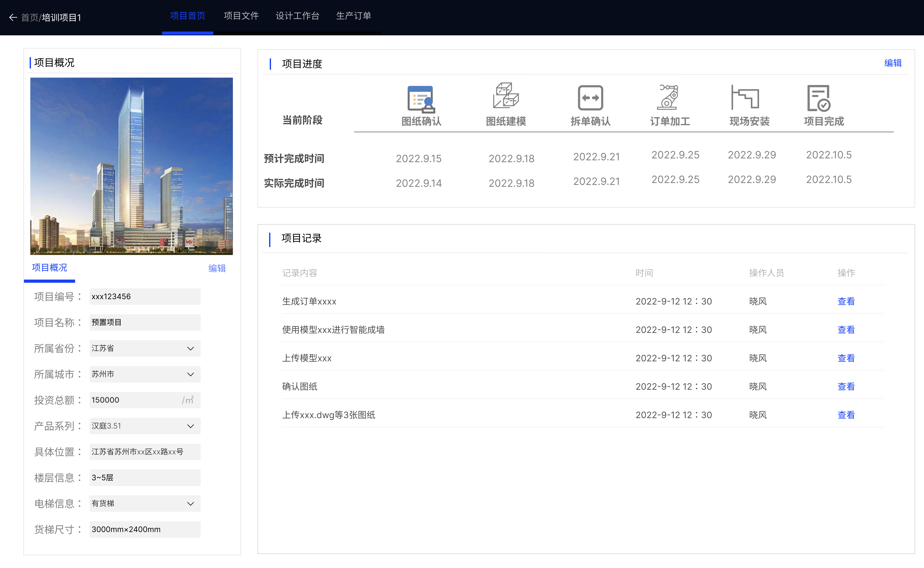The height and width of the screenshot is (568, 924).
Task: Click the 项目名称 input field
Action: click(145, 322)
